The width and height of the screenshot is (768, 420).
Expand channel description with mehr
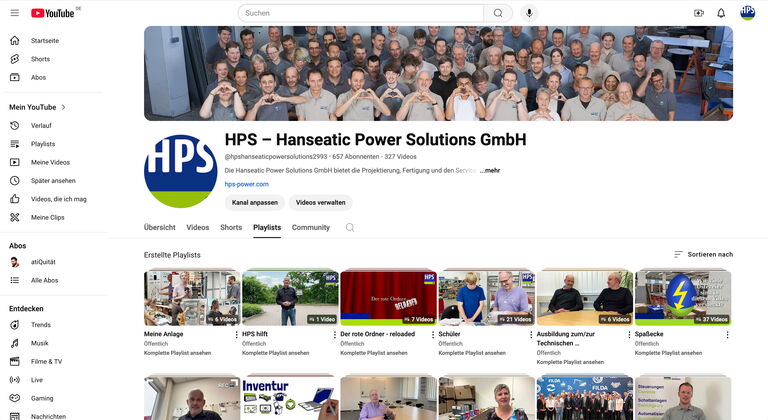coord(490,171)
